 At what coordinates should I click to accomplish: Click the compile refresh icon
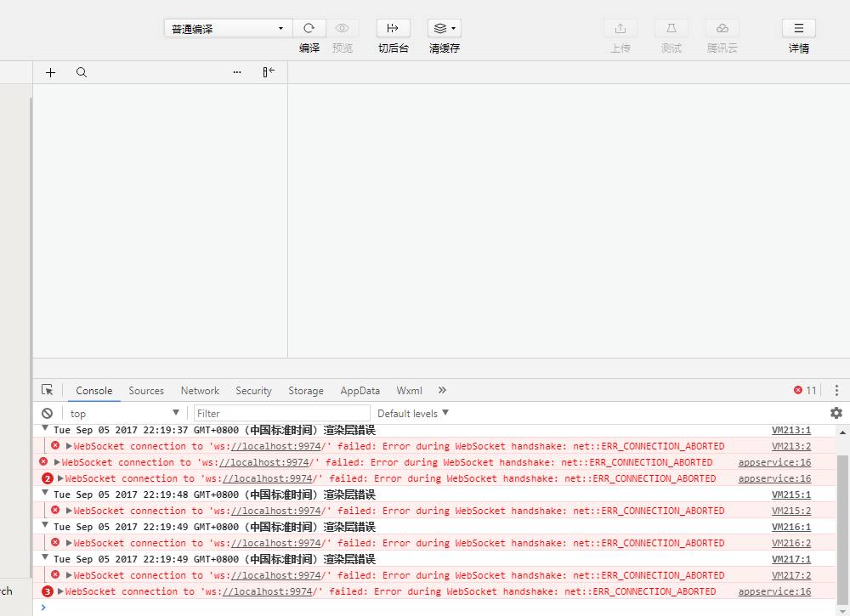[309, 28]
